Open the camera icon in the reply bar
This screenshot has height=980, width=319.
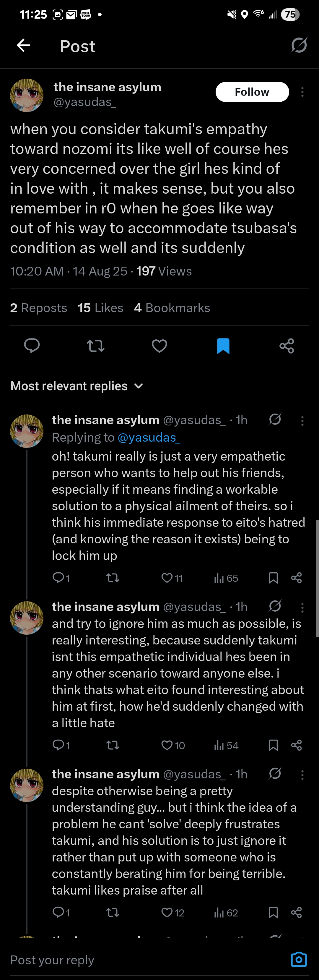click(x=298, y=960)
